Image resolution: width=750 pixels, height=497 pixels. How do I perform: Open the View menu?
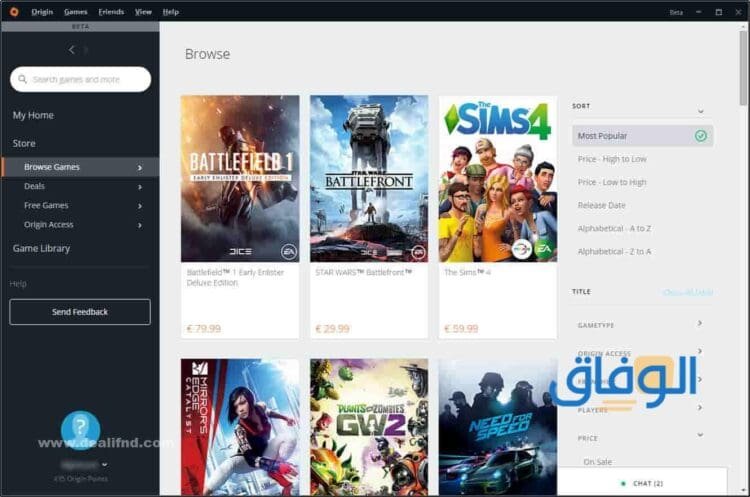(143, 11)
